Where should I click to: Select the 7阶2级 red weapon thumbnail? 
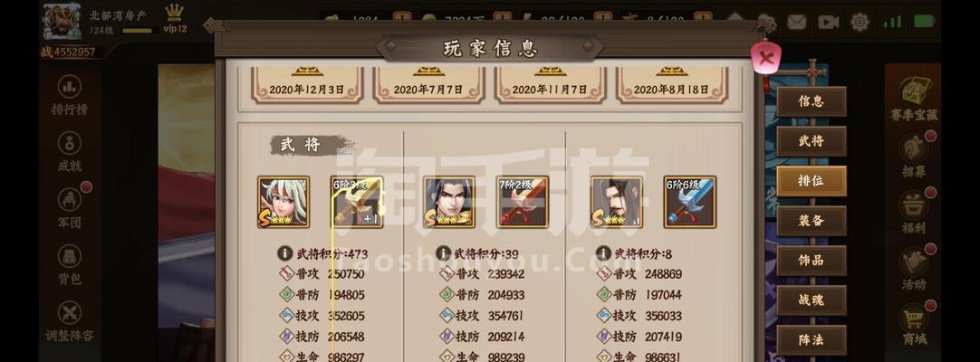pos(523,202)
